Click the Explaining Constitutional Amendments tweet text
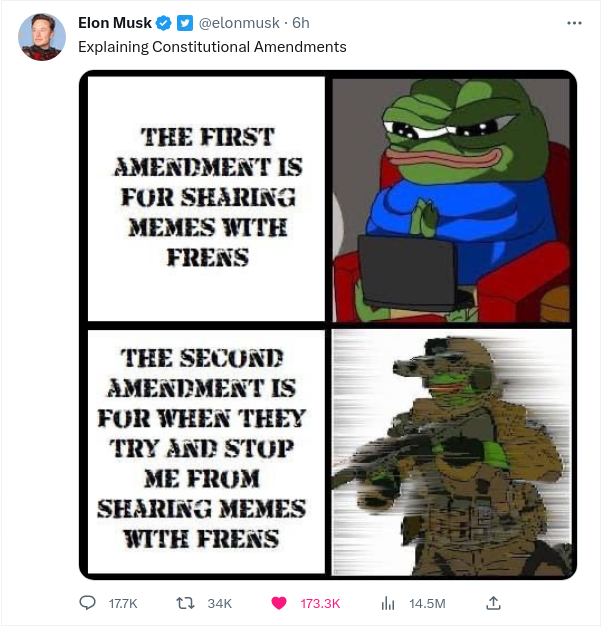602x627 pixels. (212, 47)
